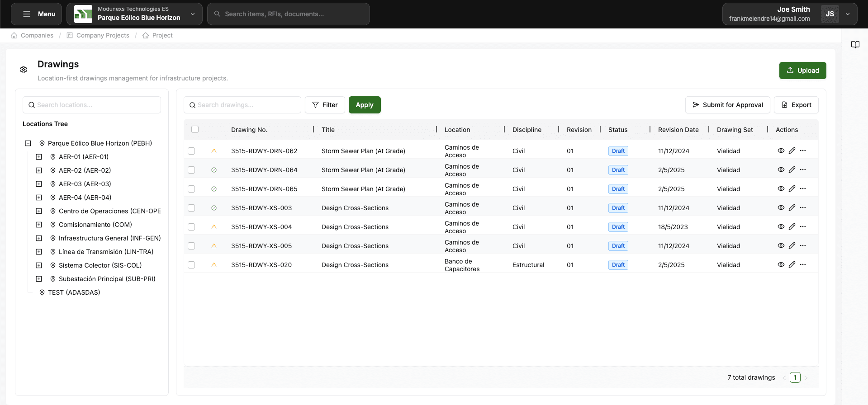The image size is (868, 405).
Task: Click warning icon on 3515-RDWY-XS-004 row
Action: (214, 227)
